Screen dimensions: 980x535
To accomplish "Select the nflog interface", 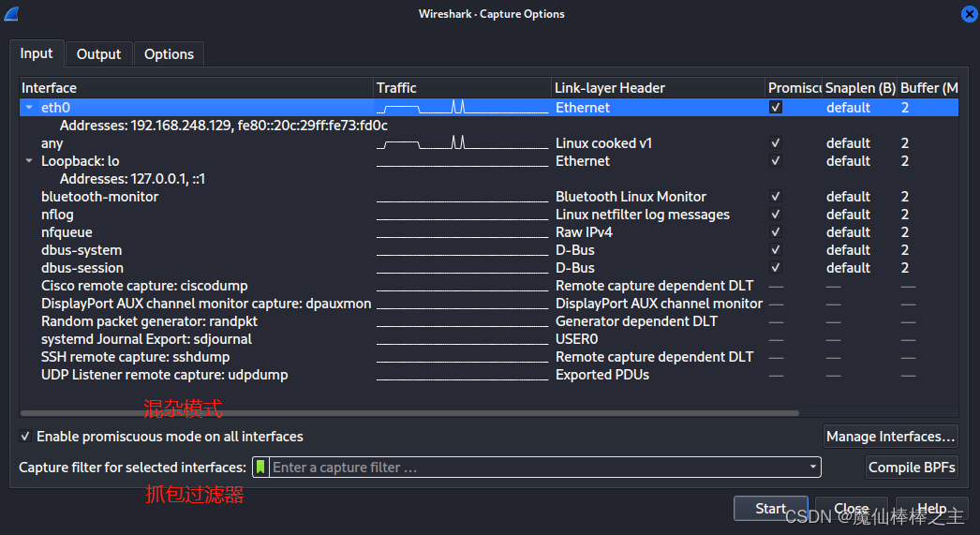I will pos(57,215).
